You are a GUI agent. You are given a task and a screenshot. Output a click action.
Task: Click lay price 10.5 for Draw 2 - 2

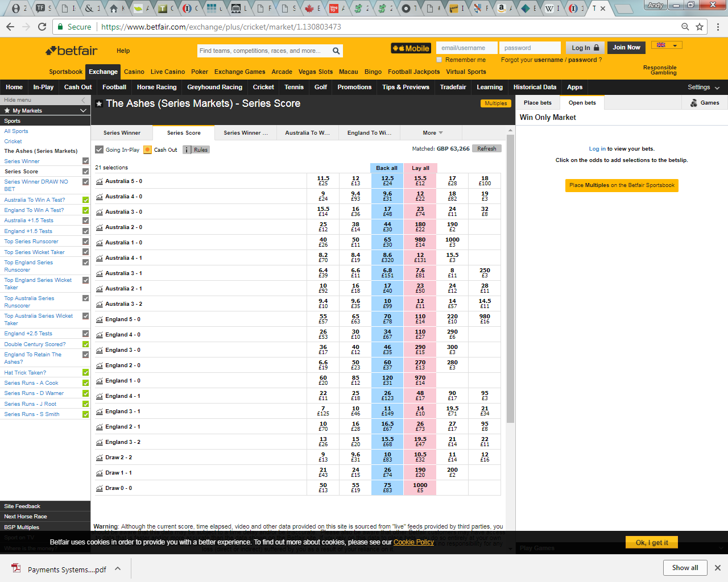point(420,457)
